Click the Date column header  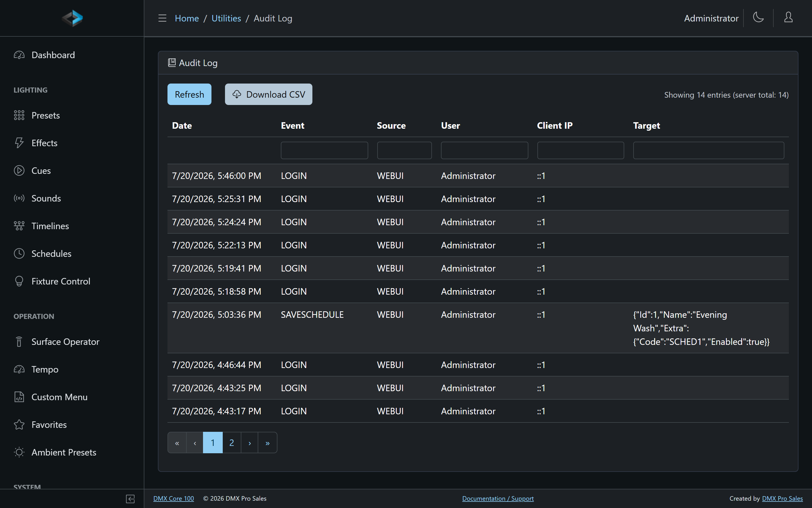click(x=182, y=126)
